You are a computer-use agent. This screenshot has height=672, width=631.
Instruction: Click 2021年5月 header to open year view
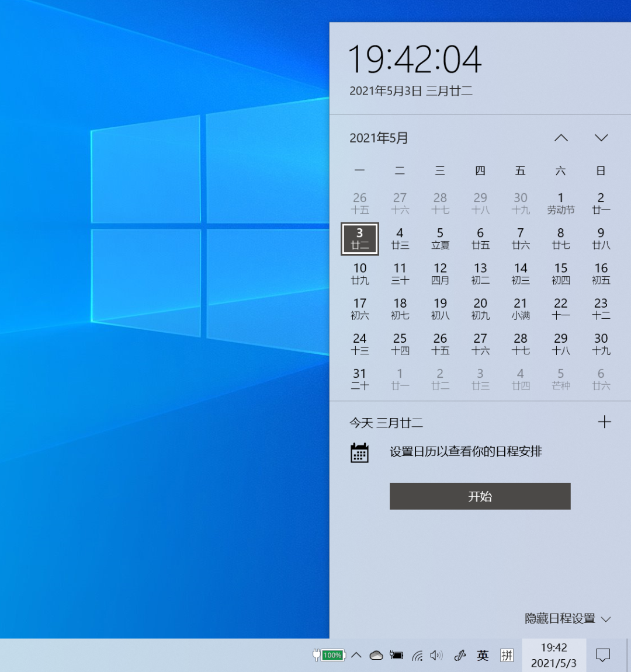[x=378, y=138]
